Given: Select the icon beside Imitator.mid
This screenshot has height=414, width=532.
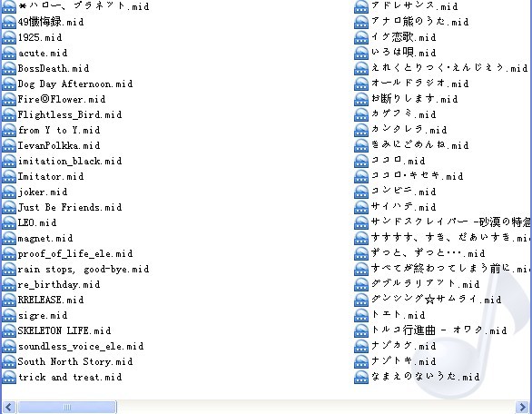Looking at the screenshot, I should point(9,176).
